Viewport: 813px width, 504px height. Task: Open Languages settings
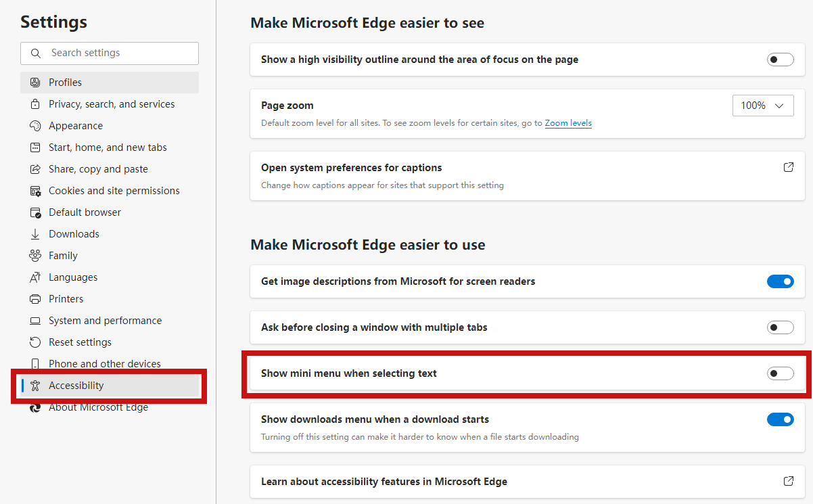110,277
